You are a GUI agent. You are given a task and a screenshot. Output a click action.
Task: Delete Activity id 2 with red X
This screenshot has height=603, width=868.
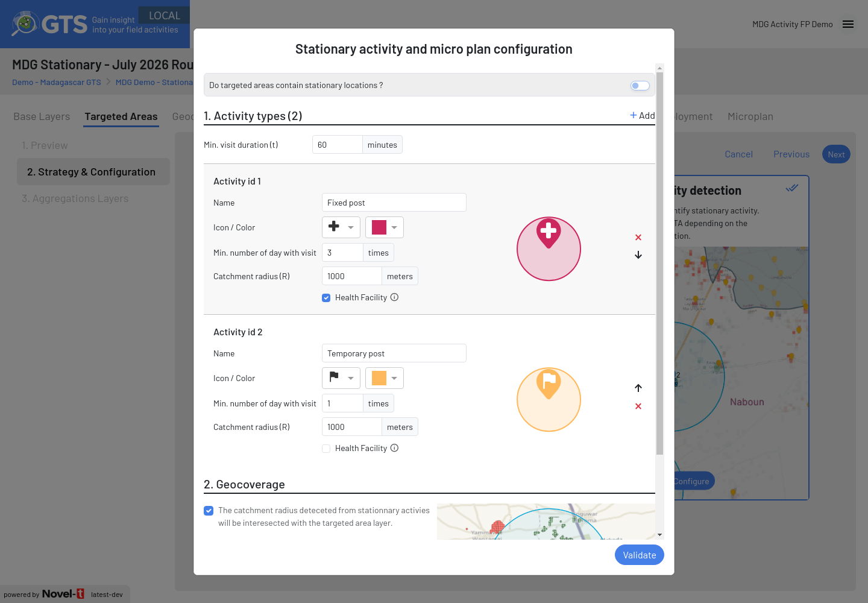638,406
